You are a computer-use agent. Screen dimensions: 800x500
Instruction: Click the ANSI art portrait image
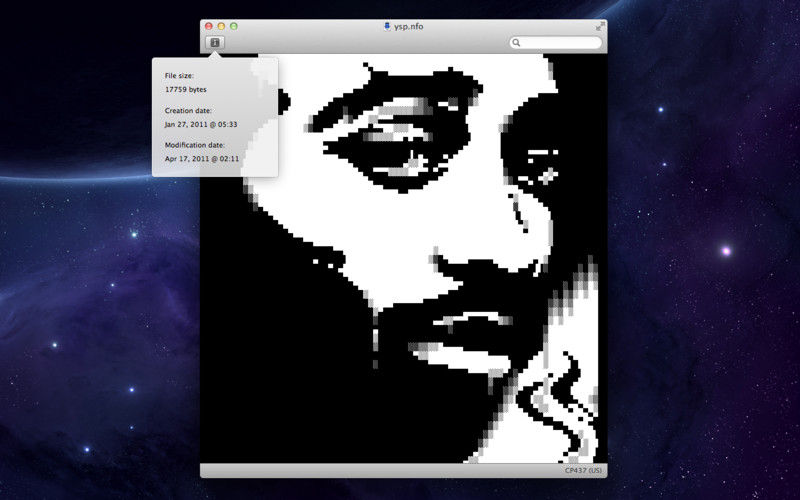tap(404, 258)
